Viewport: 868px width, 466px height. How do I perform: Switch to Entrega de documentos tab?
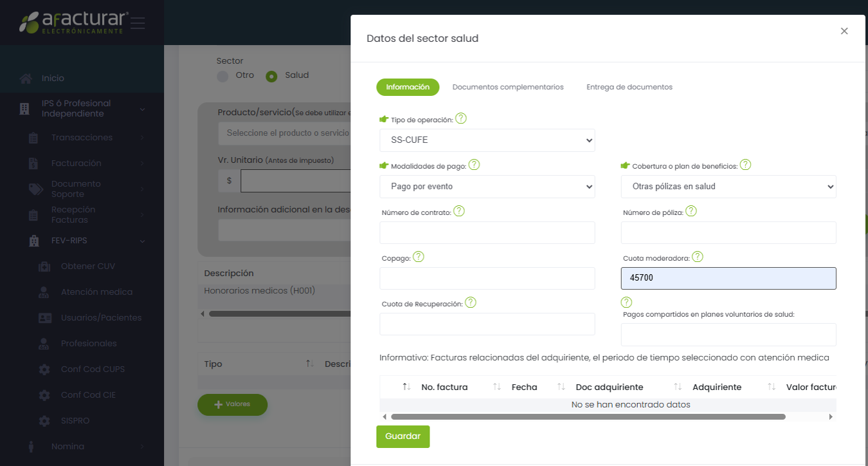point(629,87)
